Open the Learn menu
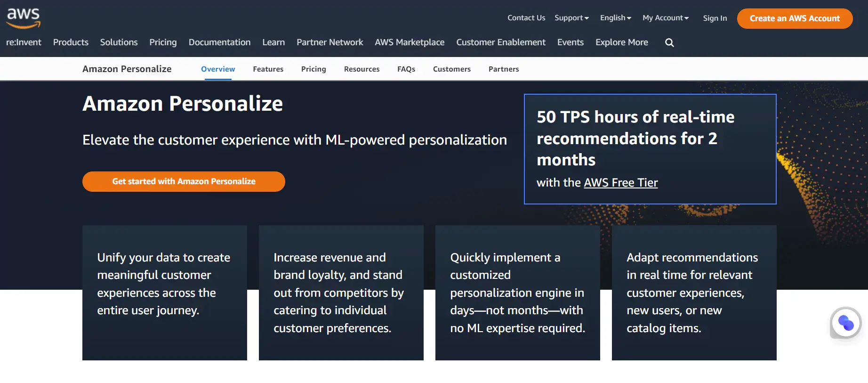868x383 pixels. 273,42
